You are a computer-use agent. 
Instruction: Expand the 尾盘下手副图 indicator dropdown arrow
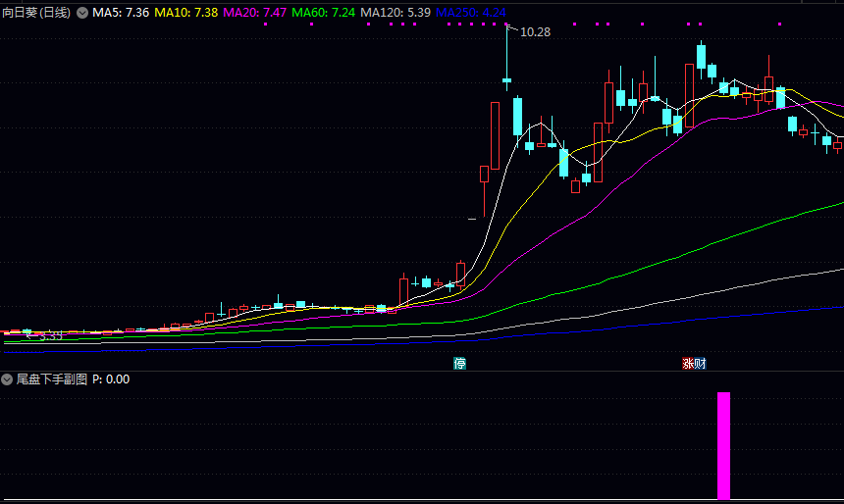[8, 378]
